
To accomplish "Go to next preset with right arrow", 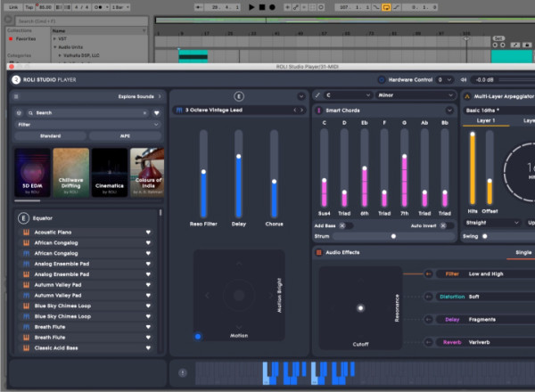I will point(301,110).
